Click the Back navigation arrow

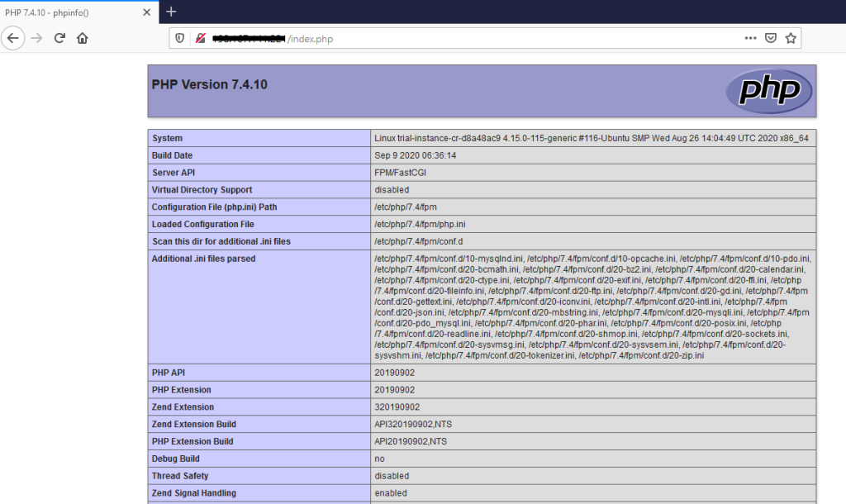coord(12,38)
